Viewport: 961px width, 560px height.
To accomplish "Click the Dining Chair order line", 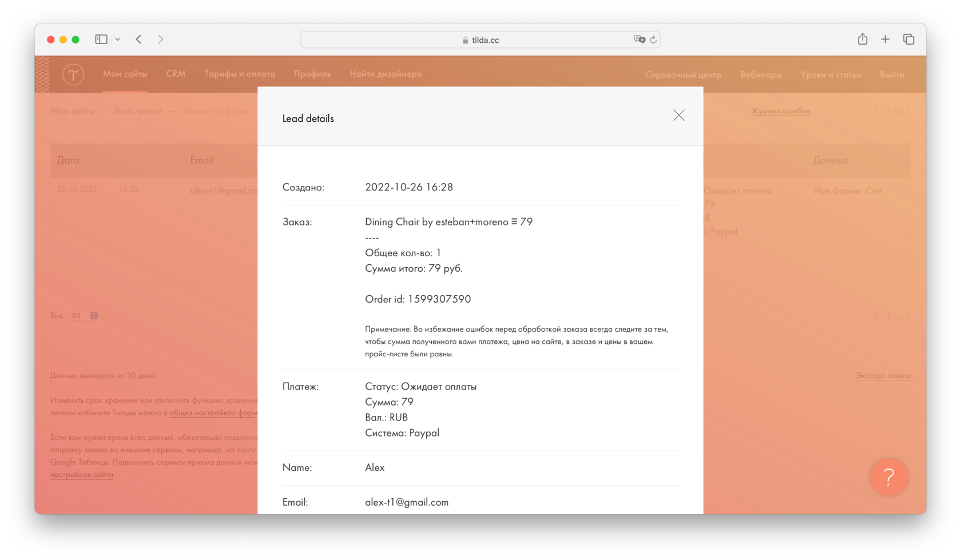I will point(449,222).
